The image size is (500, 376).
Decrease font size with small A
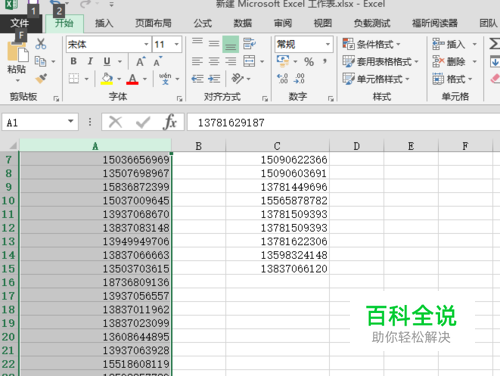tap(157, 62)
